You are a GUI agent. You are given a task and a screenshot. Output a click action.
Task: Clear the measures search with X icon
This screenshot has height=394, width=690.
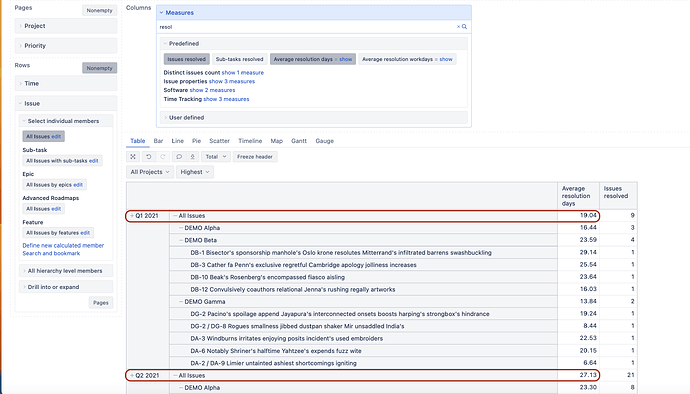[x=458, y=27]
